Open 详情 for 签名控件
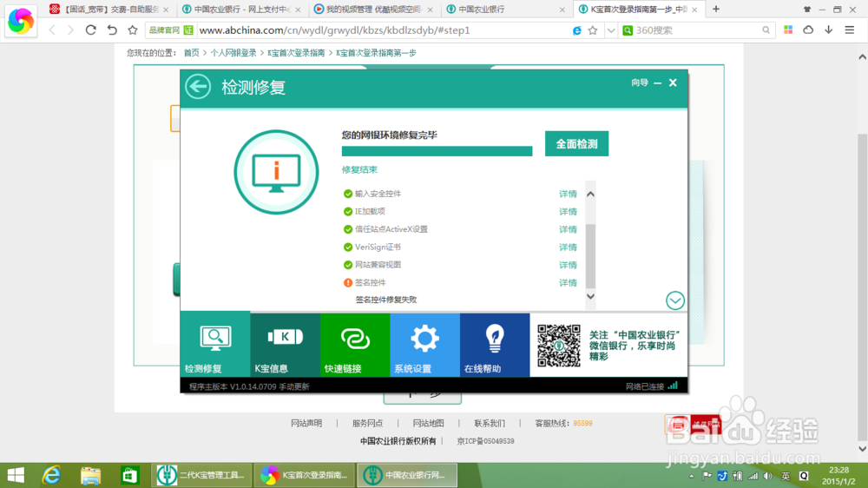Image resolution: width=868 pixels, height=488 pixels. (568, 282)
